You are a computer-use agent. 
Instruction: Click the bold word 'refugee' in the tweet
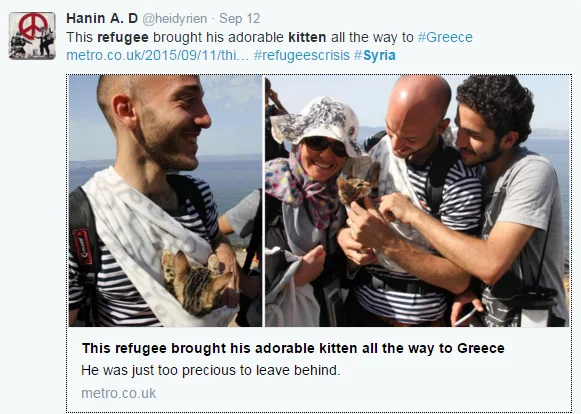[x=123, y=37]
